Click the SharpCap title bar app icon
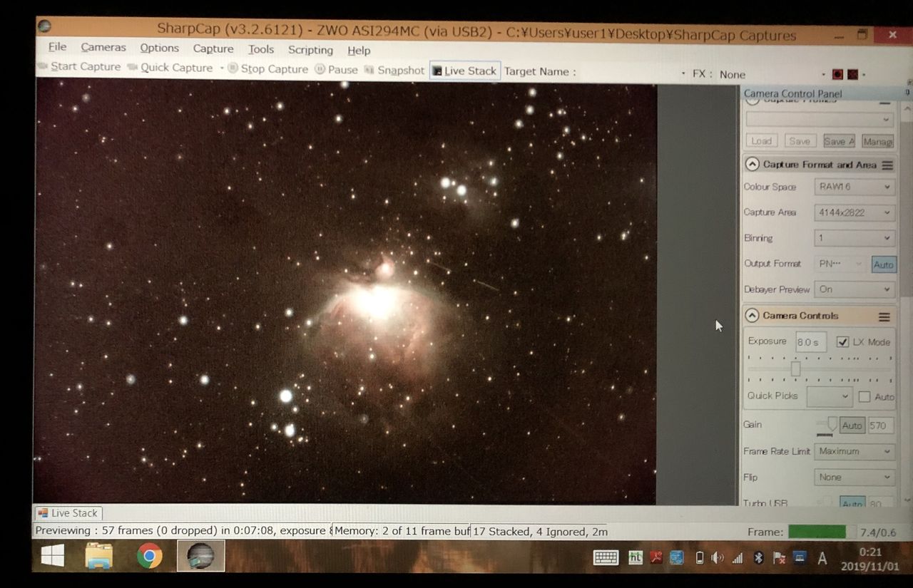 [45, 27]
